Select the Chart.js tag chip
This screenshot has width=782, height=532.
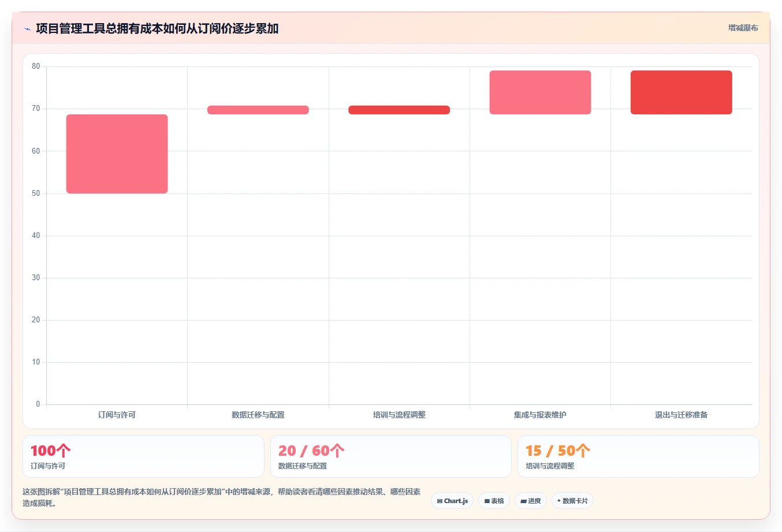pos(452,501)
